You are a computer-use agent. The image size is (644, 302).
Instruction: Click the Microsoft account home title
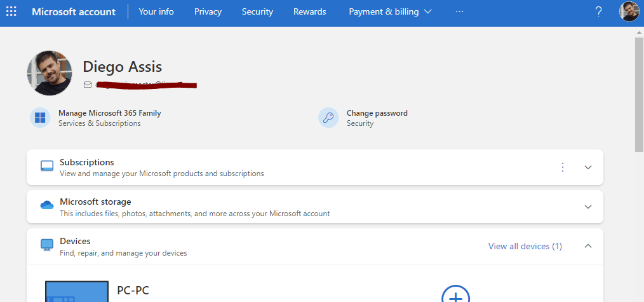[74, 12]
